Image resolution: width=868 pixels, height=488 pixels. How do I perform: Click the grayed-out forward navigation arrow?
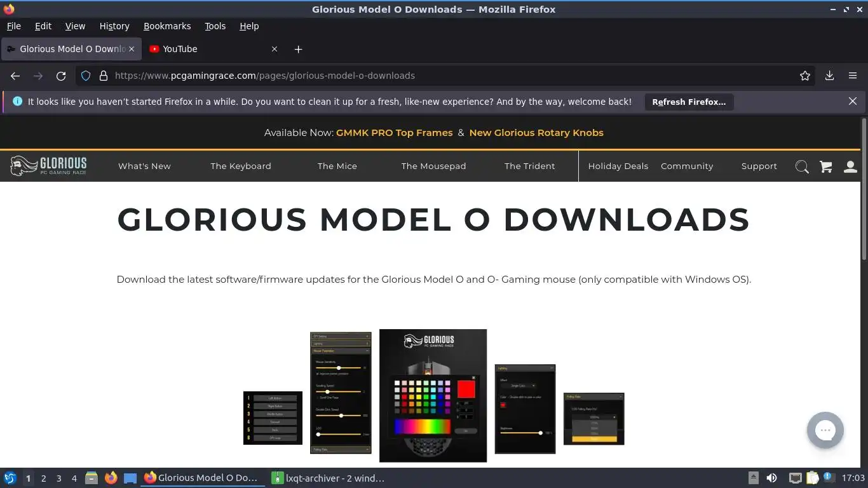tap(38, 76)
